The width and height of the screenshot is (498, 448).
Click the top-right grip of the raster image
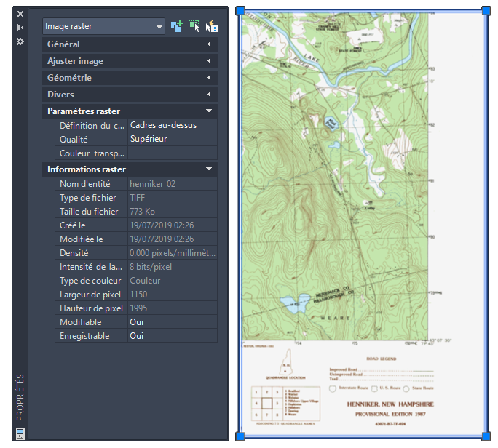click(486, 10)
